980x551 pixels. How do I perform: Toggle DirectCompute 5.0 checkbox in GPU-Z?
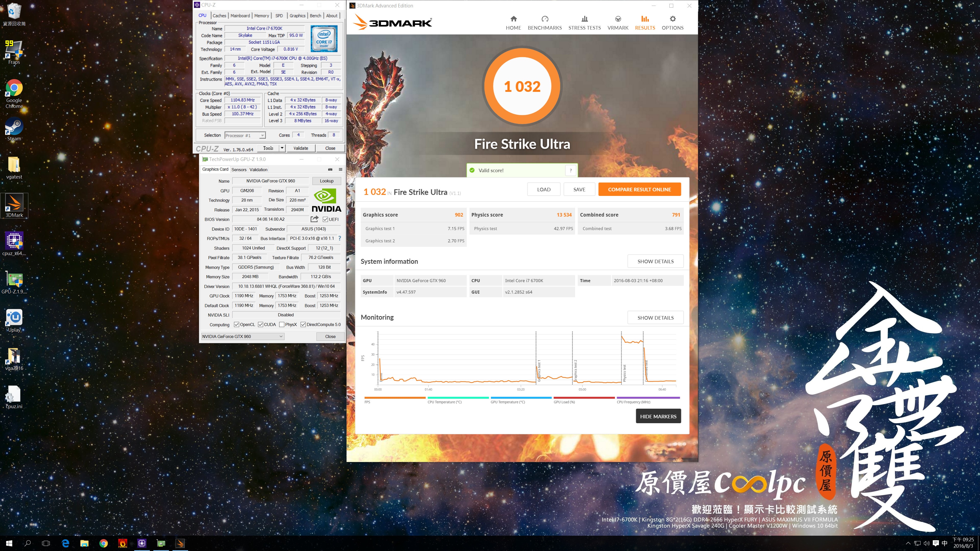click(x=303, y=324)
